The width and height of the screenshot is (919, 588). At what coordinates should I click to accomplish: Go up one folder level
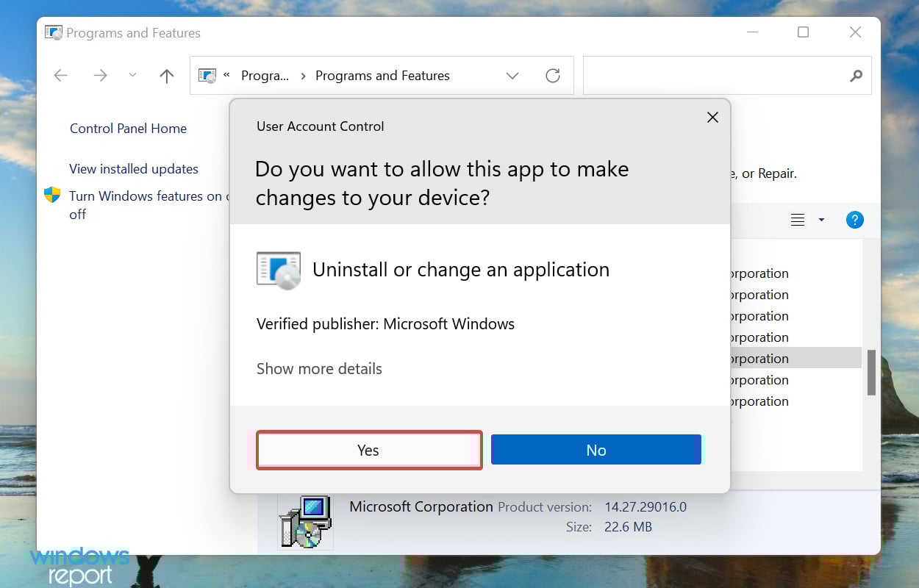(167, 76)
